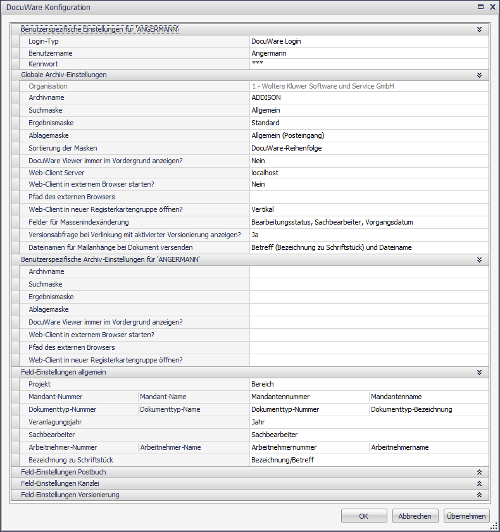Collapse Feld-Einstellungen allgemein section
Image resolution: width=500 pixels, height=532 pixels.
[479, 372]
